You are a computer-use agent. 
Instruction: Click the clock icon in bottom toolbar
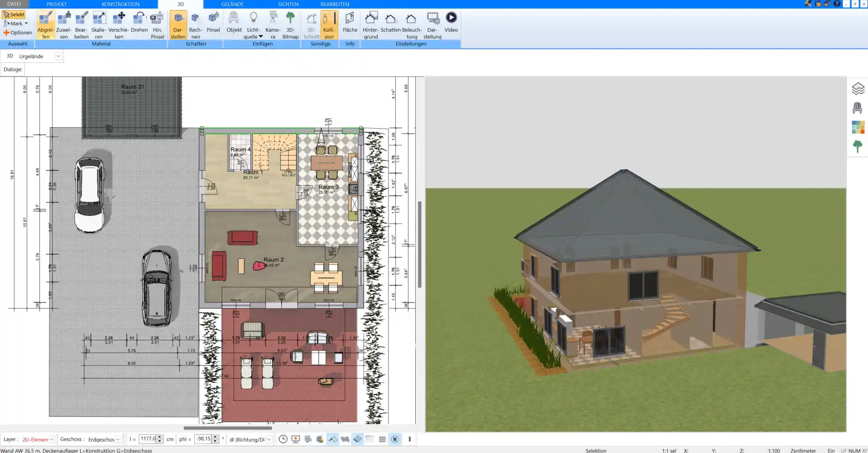pos(283,439)
